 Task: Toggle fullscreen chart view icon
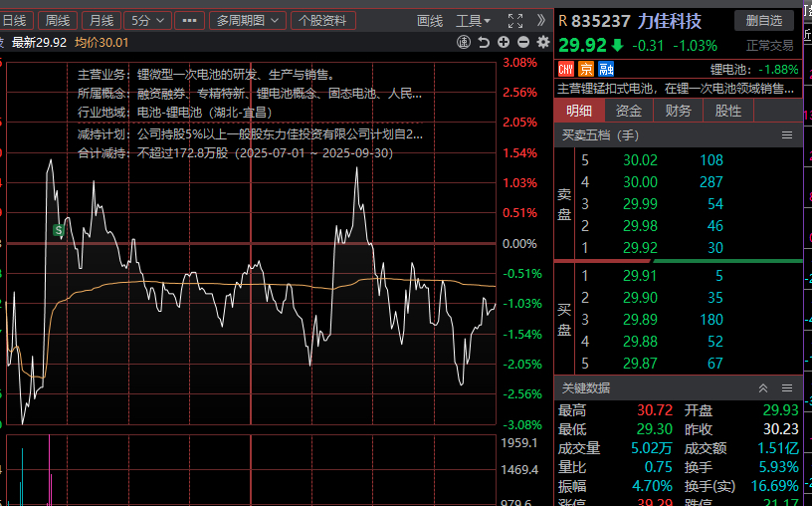tap(515, 21)
